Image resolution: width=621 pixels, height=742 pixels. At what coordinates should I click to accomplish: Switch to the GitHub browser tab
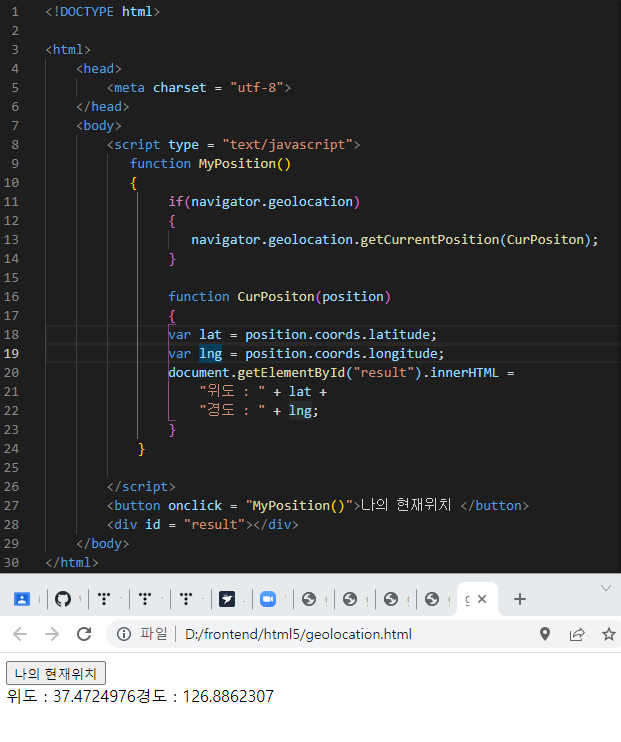pyautogui.click(x=63, y=599)
